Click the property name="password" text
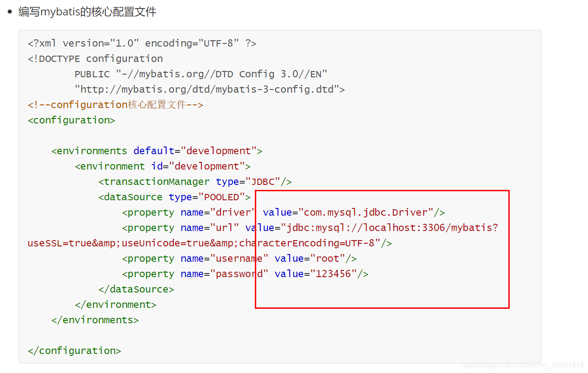This screenshot has width=588, height=373. [195, 274]
